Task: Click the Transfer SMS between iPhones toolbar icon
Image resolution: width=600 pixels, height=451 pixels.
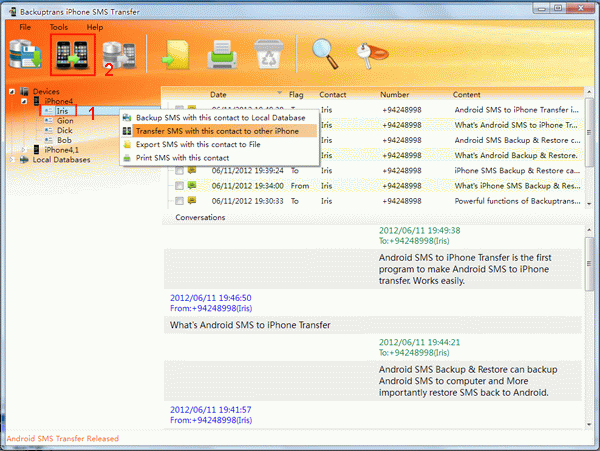Action: pyautogui.click(x=72, y=55)
